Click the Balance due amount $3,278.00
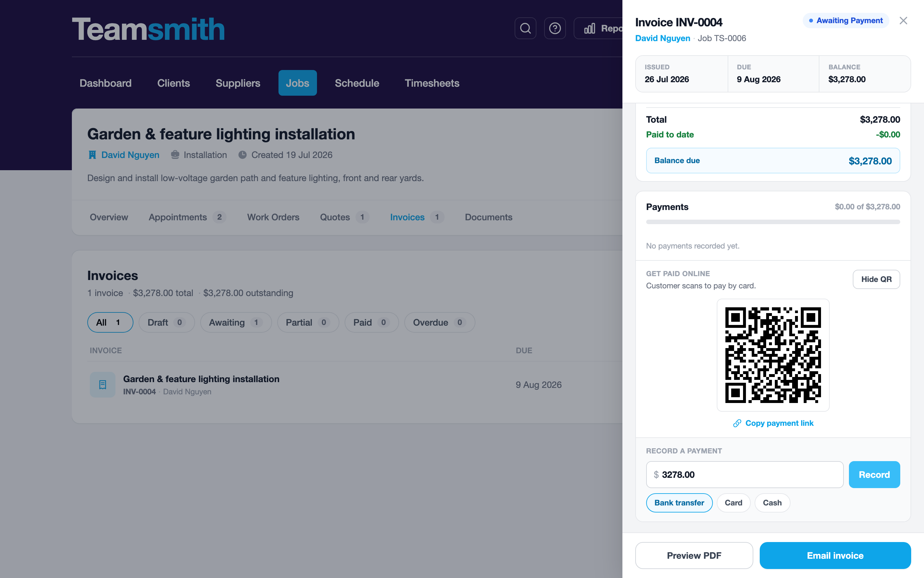This screenshot has width=924, height=578. point(870,161)
